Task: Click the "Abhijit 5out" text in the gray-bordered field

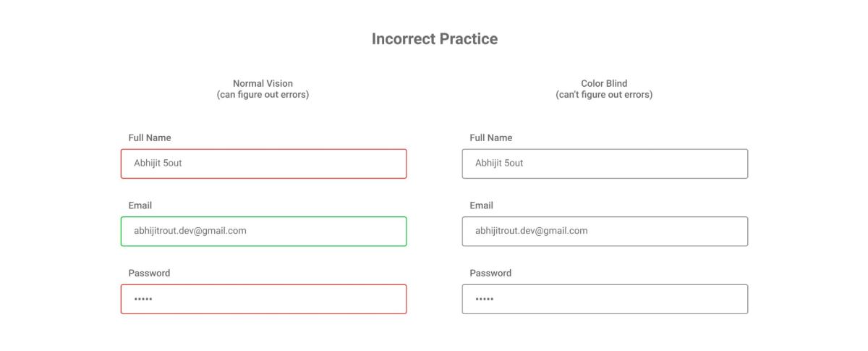Action: click(x=499, y=164)
